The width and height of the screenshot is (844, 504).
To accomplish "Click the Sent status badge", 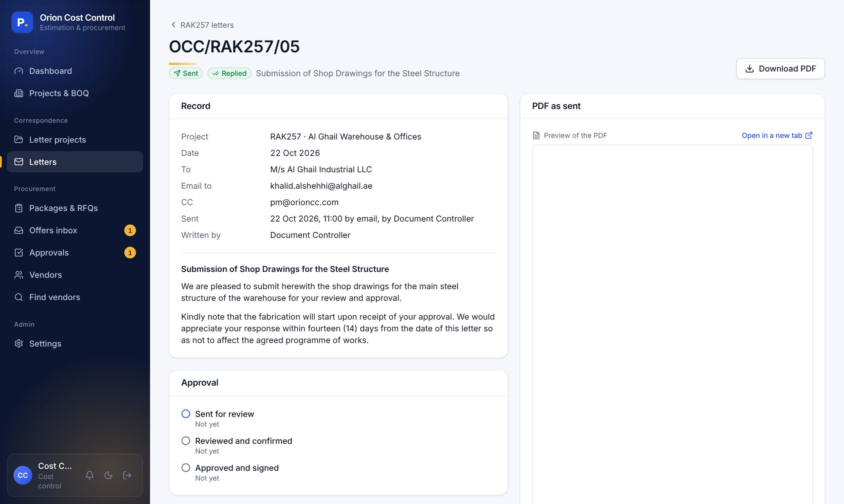I will 186,73.
